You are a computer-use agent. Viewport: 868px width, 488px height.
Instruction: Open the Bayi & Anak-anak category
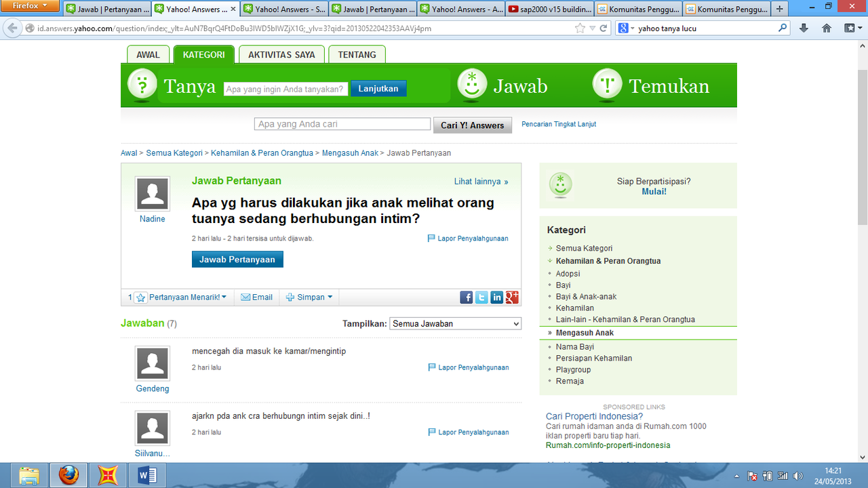586,297
